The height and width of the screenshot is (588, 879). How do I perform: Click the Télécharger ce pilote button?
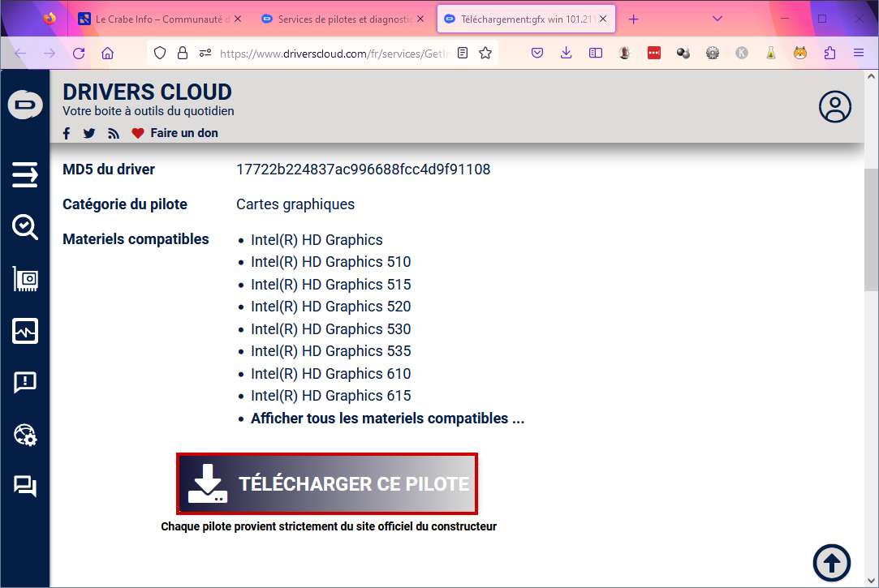[327, 484]
